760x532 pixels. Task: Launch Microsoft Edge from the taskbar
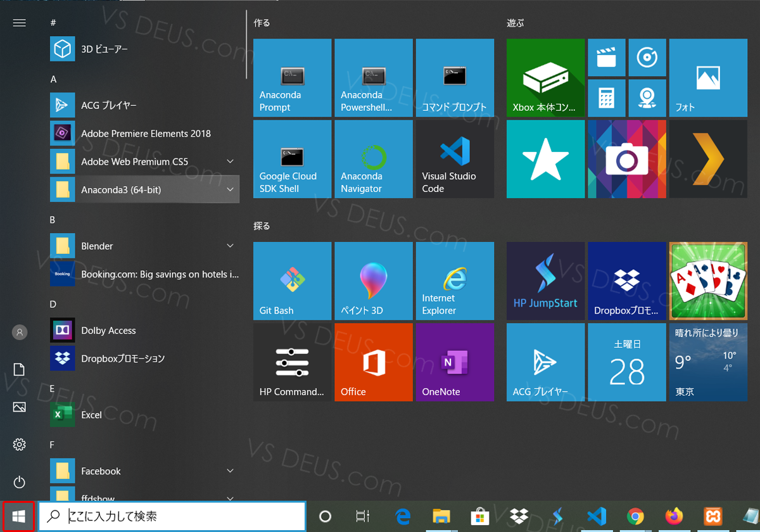coord(403,517)
